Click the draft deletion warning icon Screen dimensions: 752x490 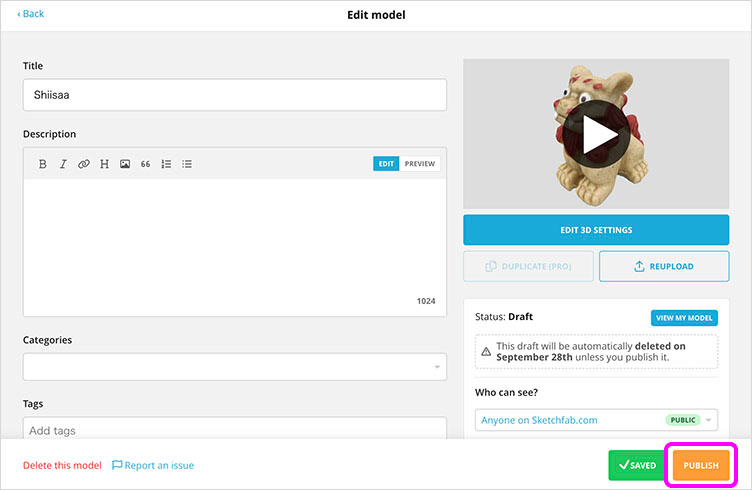[486, 351]
